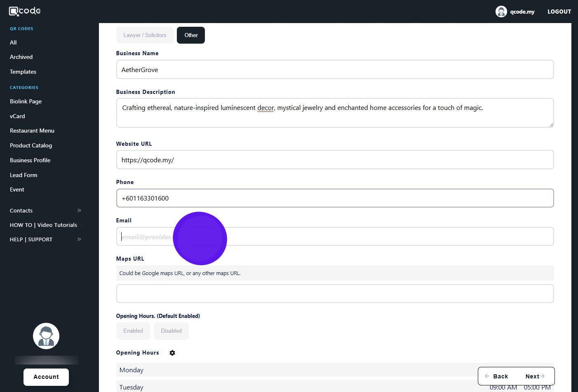This screenshot has height=392, width=578.
Task: Select Disabled for opening hours
Action: click(171, 331)
